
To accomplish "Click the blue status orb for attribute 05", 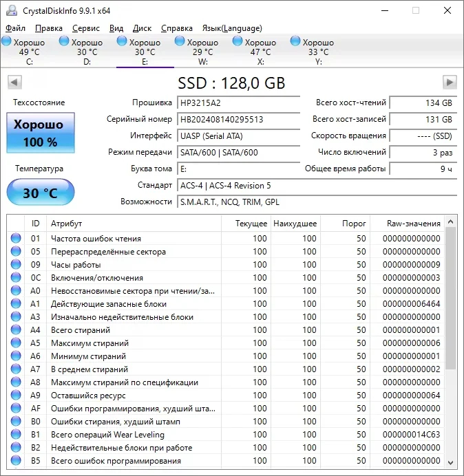I will click(16, 251).
